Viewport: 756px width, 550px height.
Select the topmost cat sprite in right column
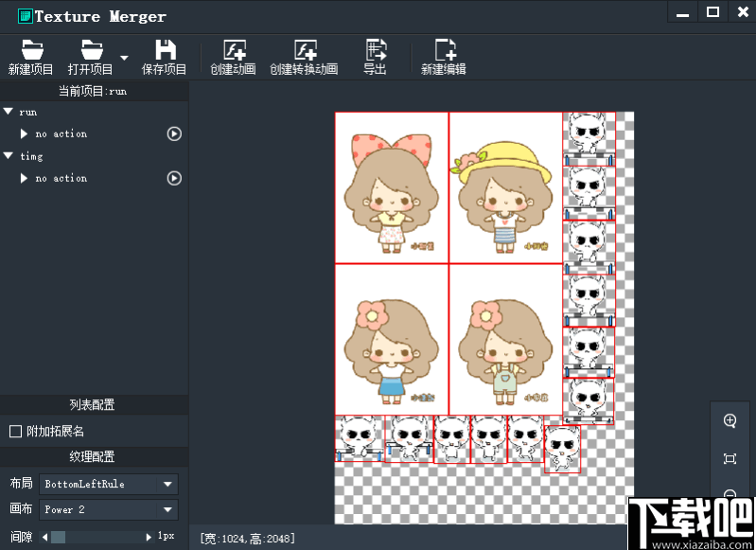[x=589, y=139]
